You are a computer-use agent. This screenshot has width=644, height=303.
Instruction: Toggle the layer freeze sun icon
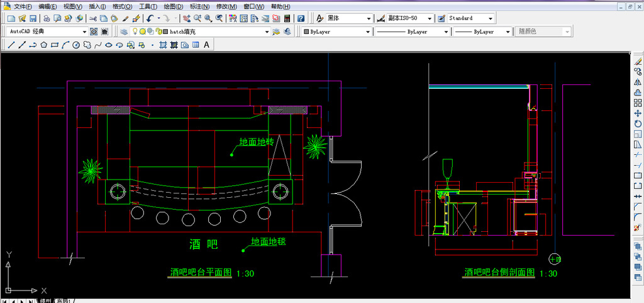tap(142, 31)
